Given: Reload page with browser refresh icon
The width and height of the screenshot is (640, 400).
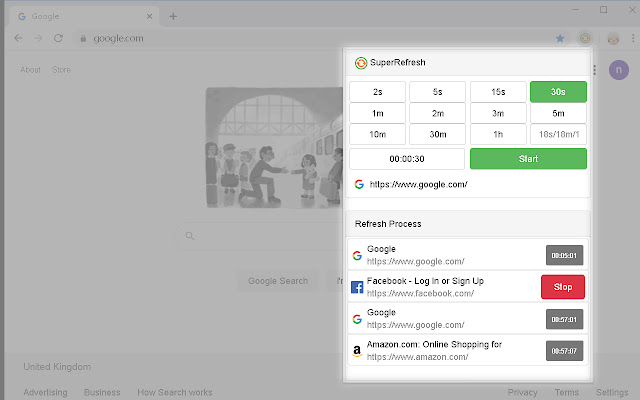Looking at the screenshot, I should pyautogui.click(x=58, y=38).
